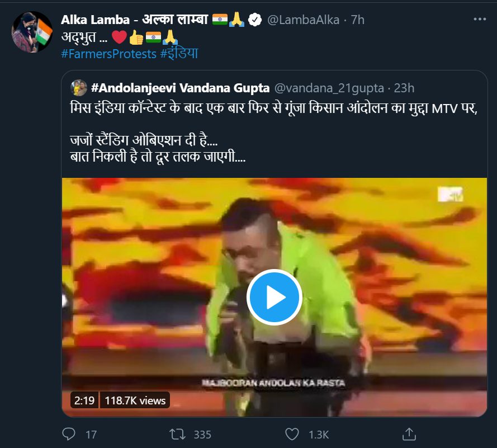497x448 pixels.
Task: Open the 23h quoted tweet timestamp
Action: click(x=404, y=88)
